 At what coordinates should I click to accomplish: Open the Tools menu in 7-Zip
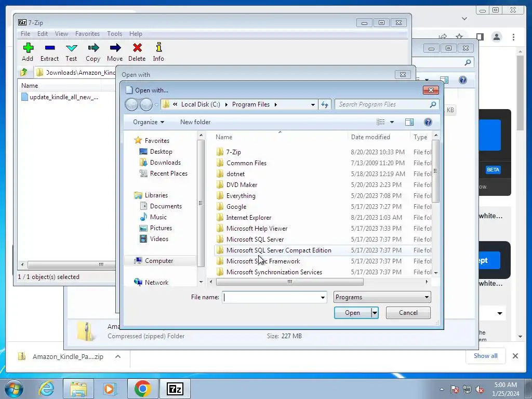(x=114, y=34)
